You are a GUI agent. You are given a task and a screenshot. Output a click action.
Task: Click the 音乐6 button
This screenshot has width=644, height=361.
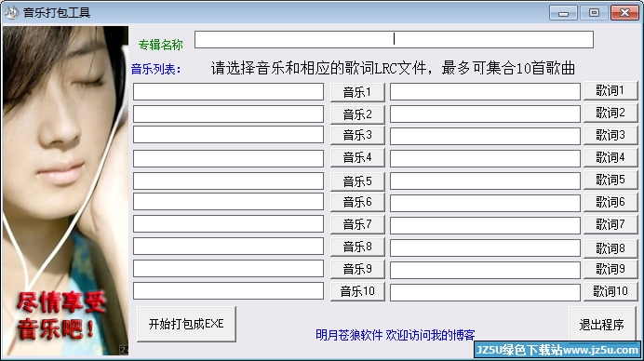click(357, 202)
